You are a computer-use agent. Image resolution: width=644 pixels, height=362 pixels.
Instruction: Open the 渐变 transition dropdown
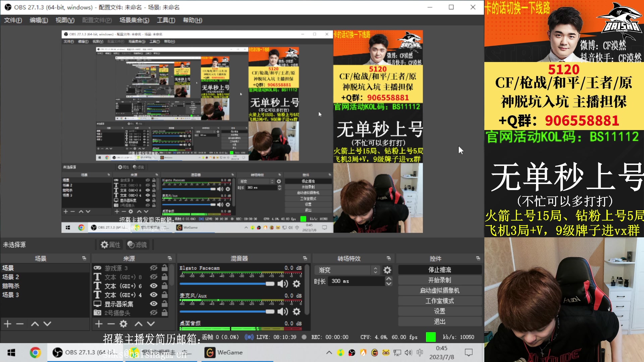pyautogui.click(x=347, y=270)
